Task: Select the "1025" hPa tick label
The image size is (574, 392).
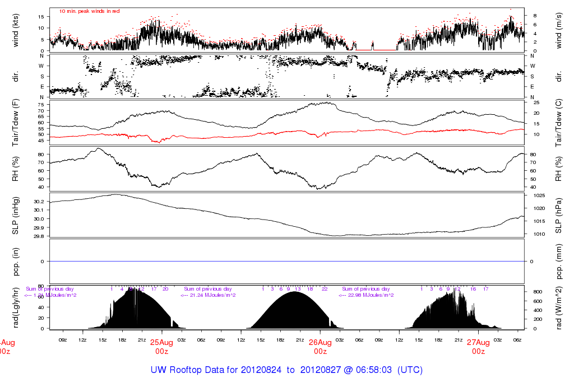Action: point(539,195)
